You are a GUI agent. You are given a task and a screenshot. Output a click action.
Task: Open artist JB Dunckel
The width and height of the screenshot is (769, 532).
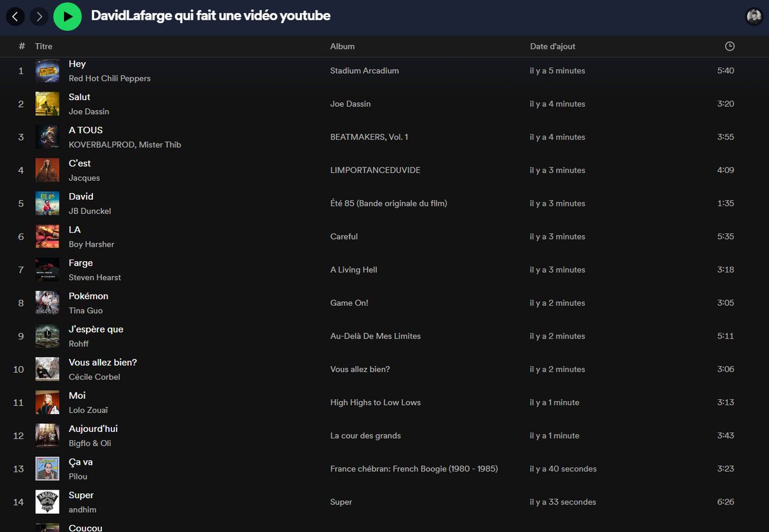(x=90, y=211)
